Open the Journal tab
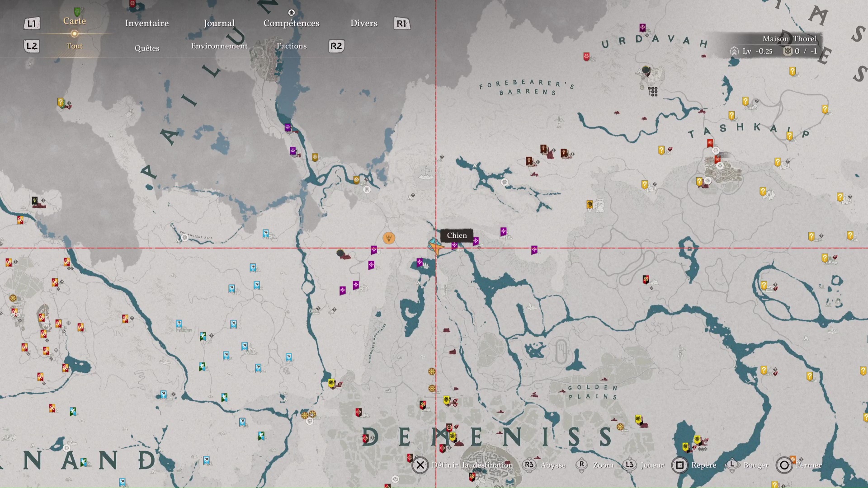The height and width of the screenshot is (488, 868). tap(219, 23)
